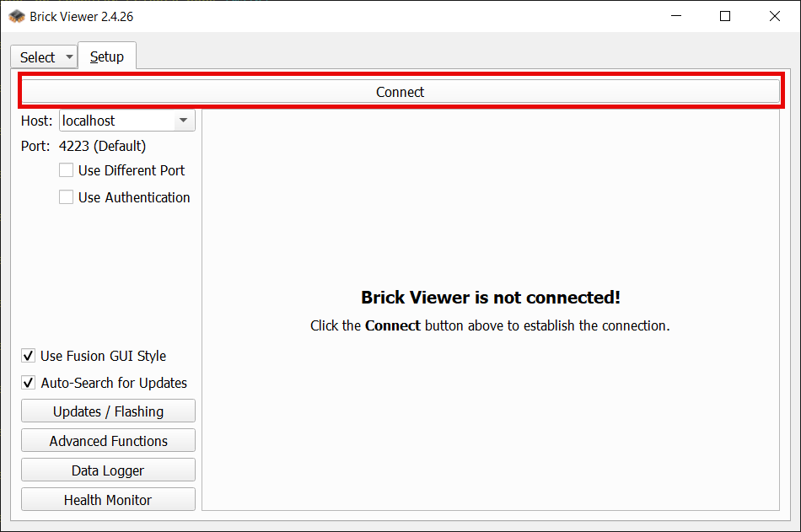The height and width of the screenshot is (532, 801).
Task: Open the Setup tab
Action: pyautogui.click(x=107, y=56)
